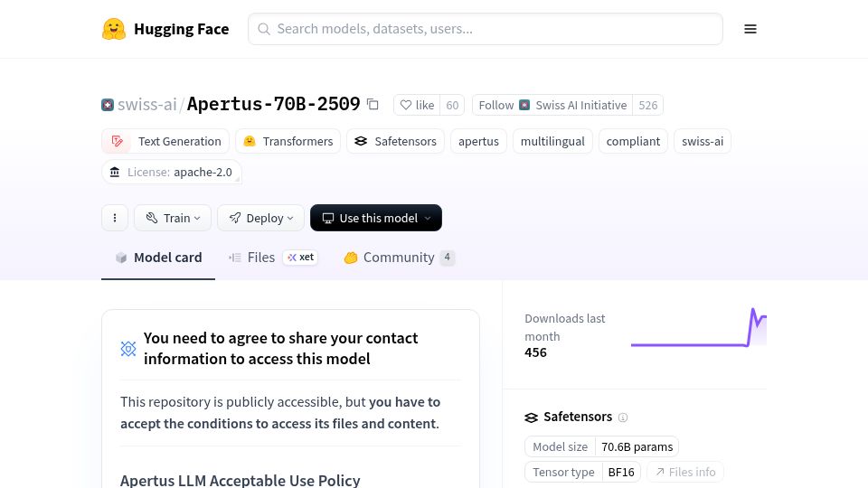
Task: Click the swiss-ai organization avatar icon
Action: point(108,105)
